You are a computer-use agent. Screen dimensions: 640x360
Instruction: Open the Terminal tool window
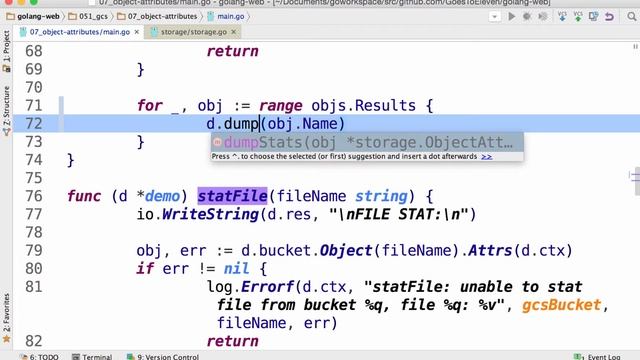click(92, 357)
